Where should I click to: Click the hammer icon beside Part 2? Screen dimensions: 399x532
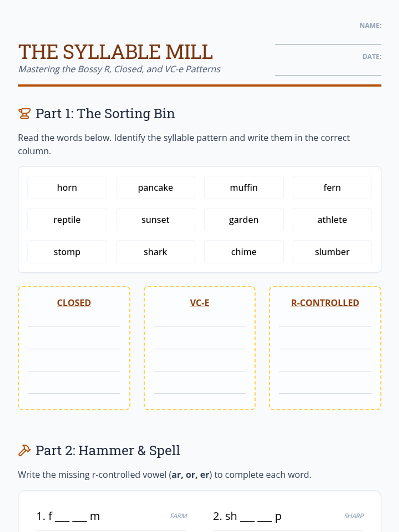pos(24,451)
